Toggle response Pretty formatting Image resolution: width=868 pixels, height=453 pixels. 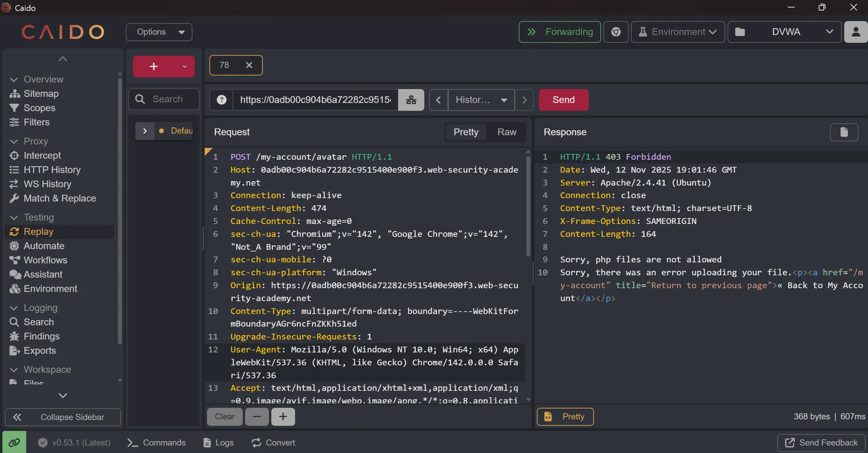[x=565, y=416]
